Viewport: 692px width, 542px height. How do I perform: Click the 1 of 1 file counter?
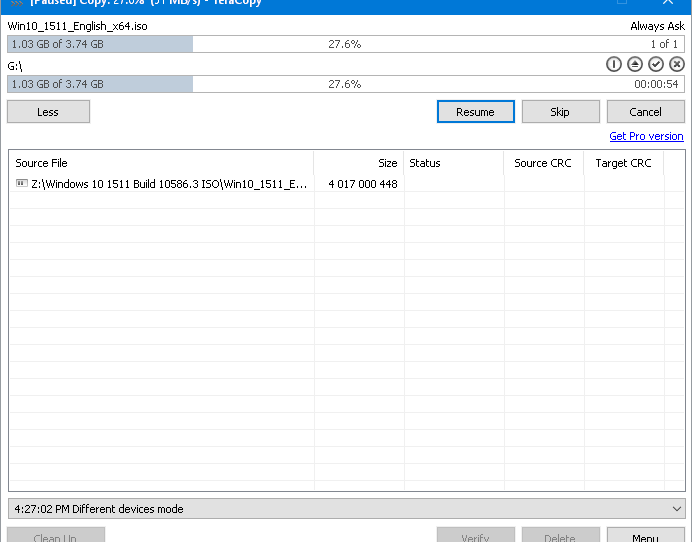[664, 44]
